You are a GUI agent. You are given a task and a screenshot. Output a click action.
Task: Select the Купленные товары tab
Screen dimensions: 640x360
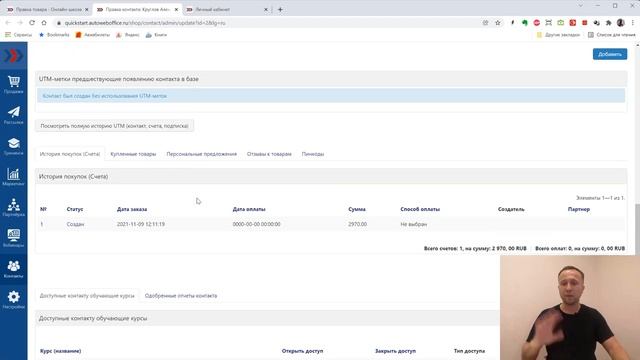coord(133,154)
